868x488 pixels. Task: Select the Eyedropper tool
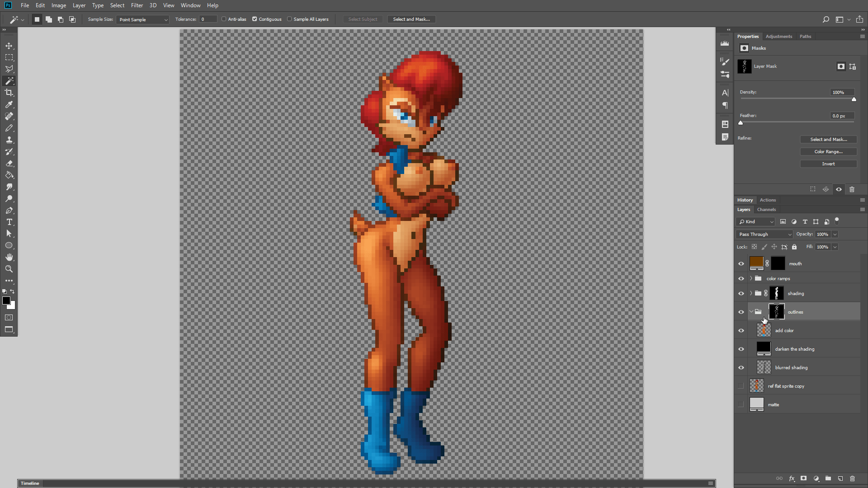(9, 104)
